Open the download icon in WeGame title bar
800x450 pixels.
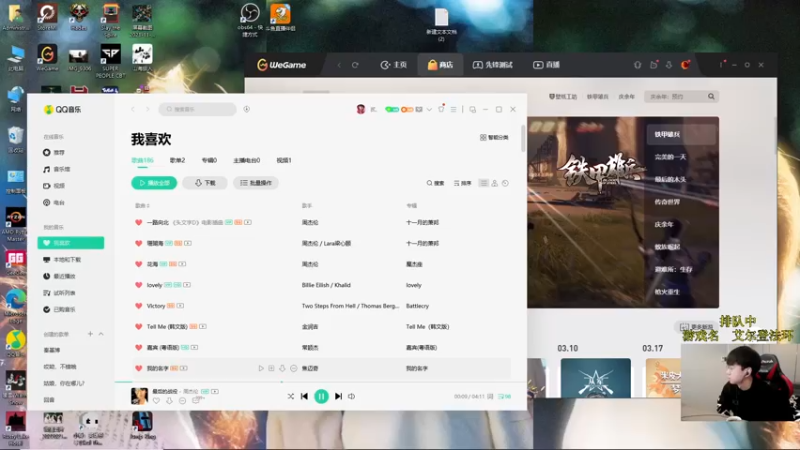(x=669, y=65)
